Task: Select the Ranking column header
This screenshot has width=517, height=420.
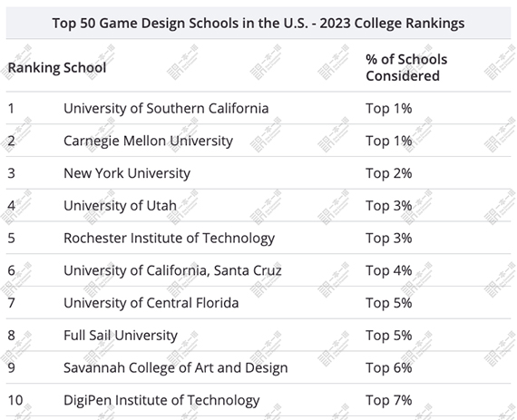Action: click(x=34, y=68)
